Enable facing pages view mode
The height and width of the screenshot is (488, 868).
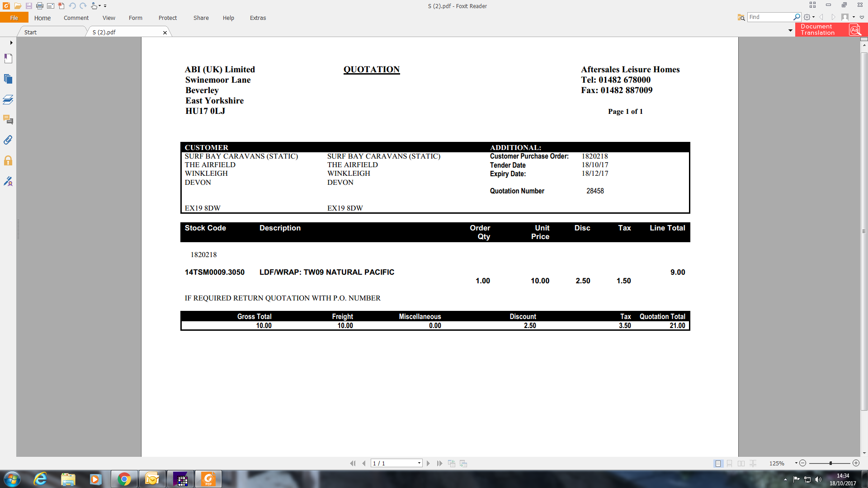point(741,463)
